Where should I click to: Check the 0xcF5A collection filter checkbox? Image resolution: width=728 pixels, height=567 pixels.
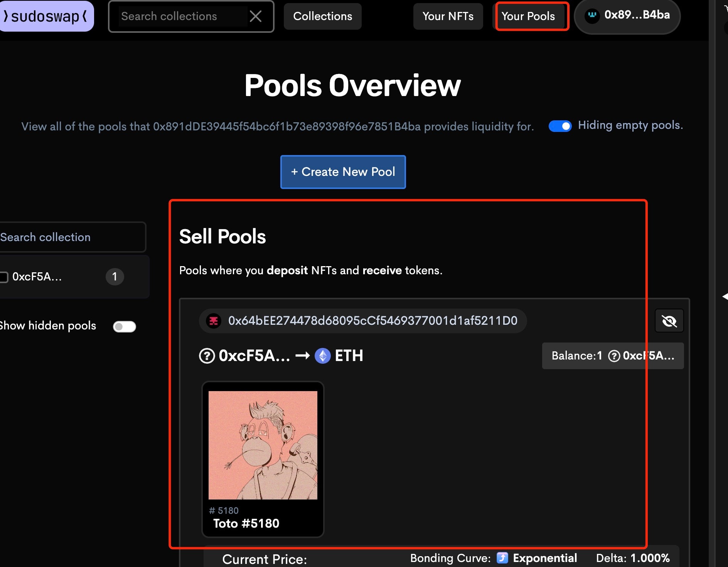[4, 277]
